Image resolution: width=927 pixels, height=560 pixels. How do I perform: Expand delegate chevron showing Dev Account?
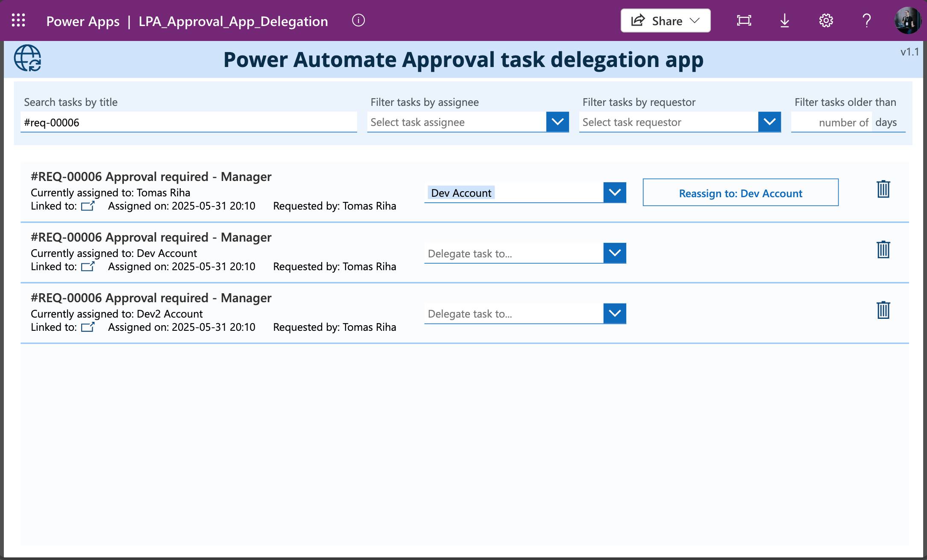coord(615,192)
